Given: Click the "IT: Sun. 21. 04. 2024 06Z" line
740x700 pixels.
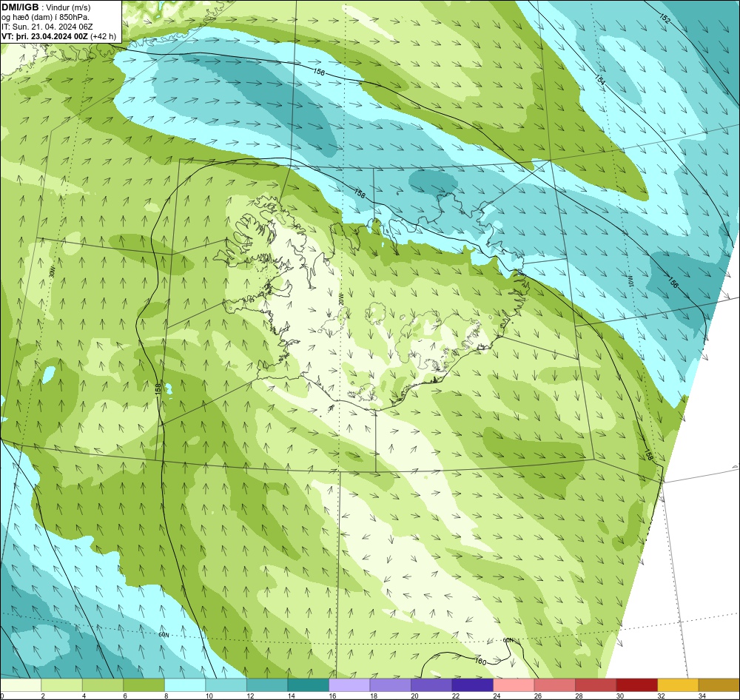Looking at the screenshot, I should [x=47, y=27].
